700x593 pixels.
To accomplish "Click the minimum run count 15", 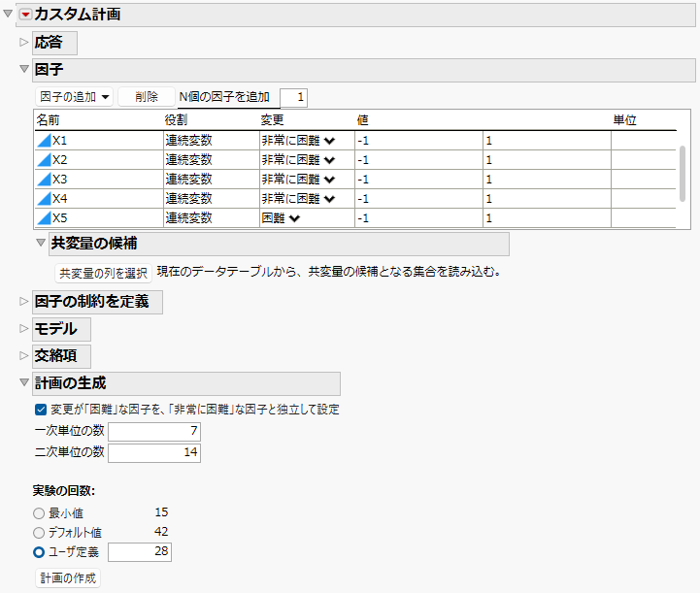I will (x=161, y=512).
